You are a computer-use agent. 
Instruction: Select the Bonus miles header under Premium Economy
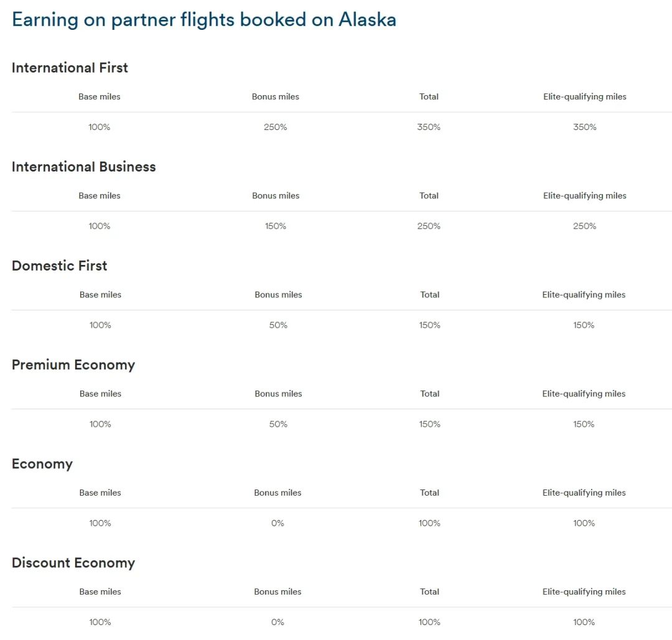click(278, 394)
